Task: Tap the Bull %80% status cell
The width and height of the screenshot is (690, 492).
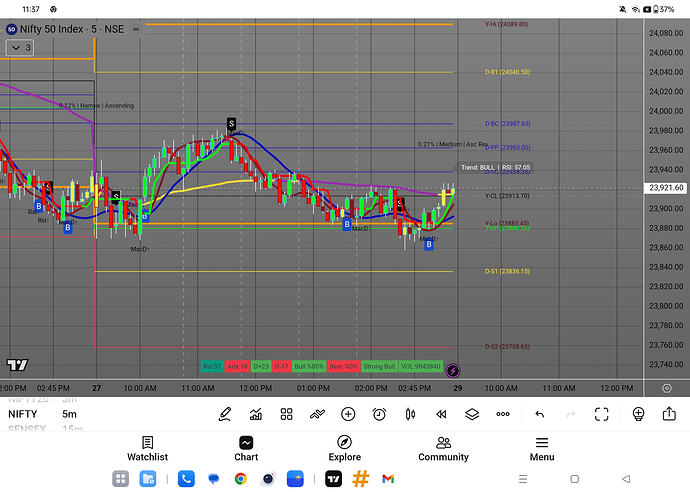Action: [309, 366]
